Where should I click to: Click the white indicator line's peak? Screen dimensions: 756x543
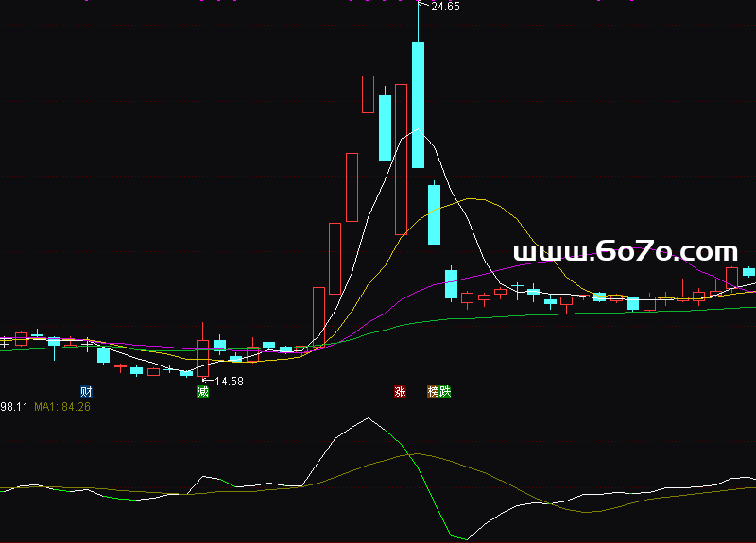368,418
